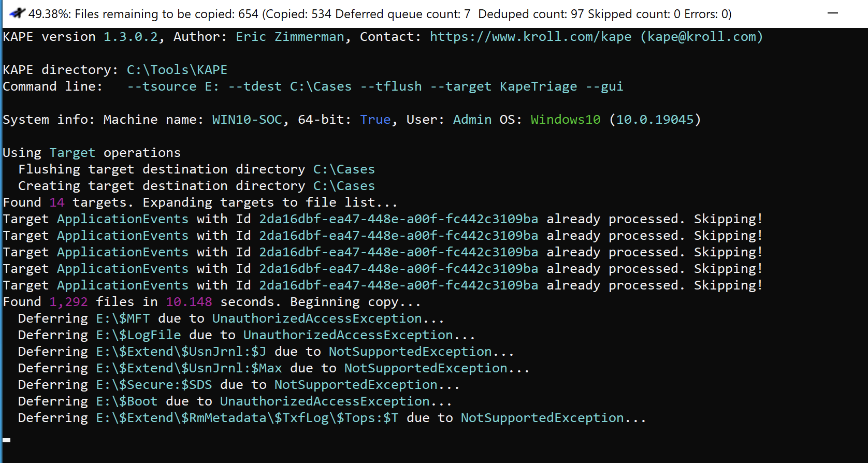Screen dimensions: 868x463
Task: Click the E:\$Extend\$UsnJrnl:$Max path
Action: click(x=189, y=368)
